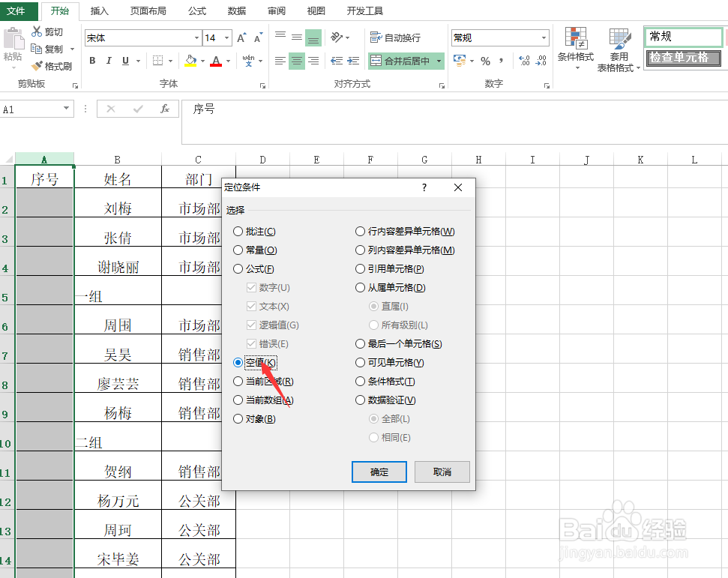Click the bottom align icon
Image resolution: width=728 pixels, height=578 pixels.
(313, 37)
